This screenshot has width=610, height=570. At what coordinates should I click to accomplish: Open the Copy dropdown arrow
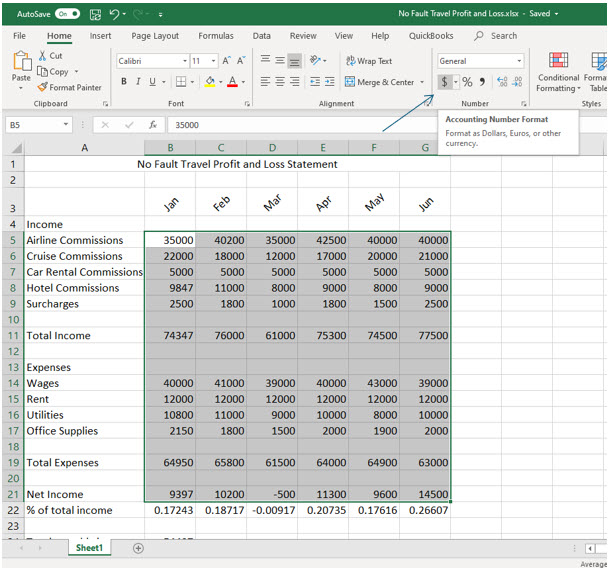(x=76, y=72)
